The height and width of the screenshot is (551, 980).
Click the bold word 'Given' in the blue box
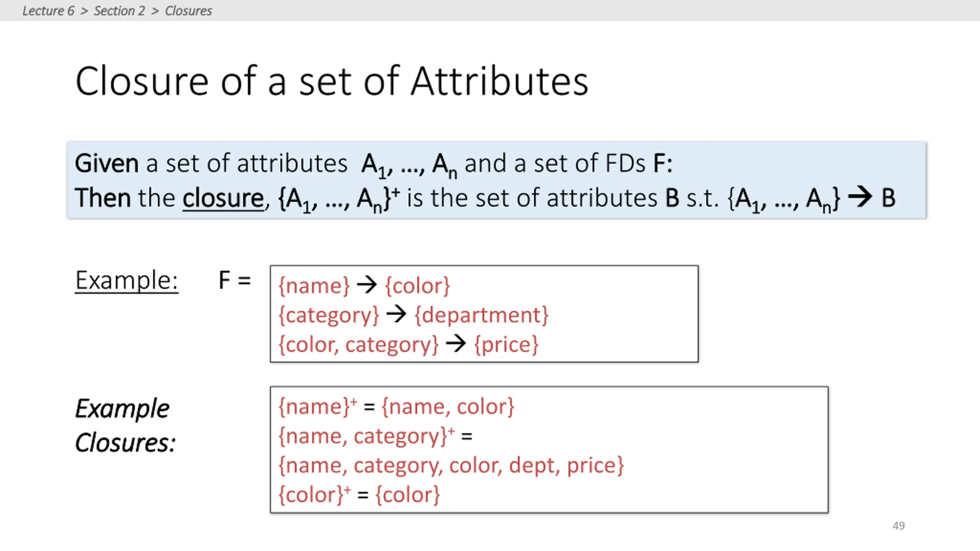[106, 164]
